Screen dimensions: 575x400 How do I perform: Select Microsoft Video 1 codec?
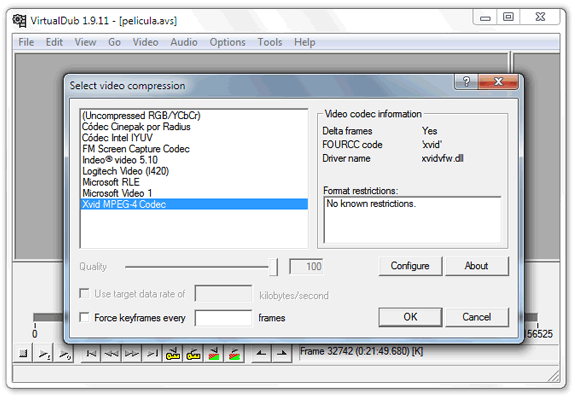point(194,193)
